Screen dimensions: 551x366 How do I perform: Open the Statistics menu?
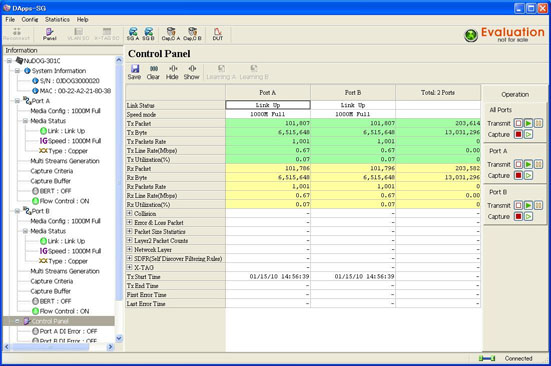tap(57, 20)
